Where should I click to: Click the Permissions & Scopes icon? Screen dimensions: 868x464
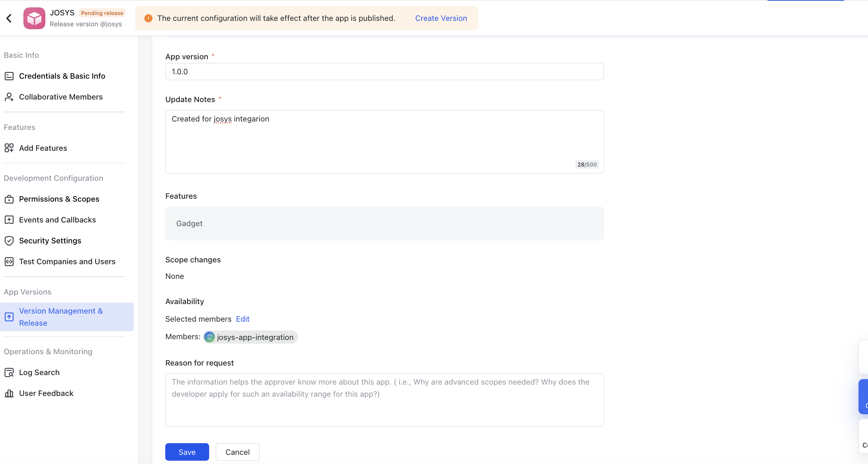click(9, 199)
